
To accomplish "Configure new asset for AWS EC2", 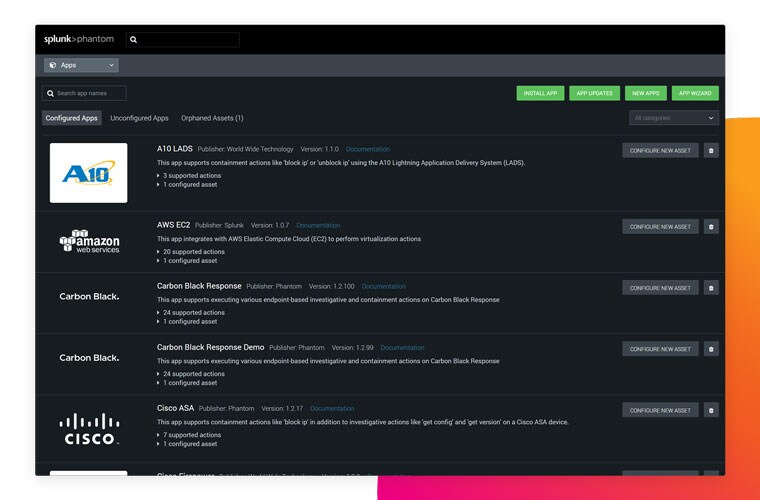I will [660, 226].
